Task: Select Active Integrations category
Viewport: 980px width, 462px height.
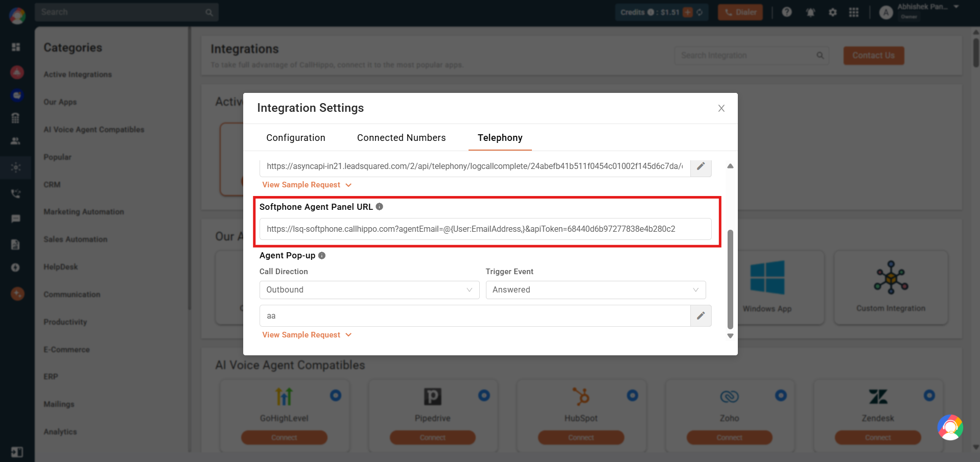Action: [x=78, y=75]
